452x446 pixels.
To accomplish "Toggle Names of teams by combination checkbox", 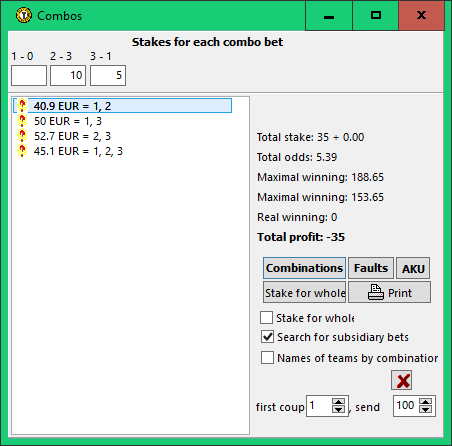I will 267,358.
